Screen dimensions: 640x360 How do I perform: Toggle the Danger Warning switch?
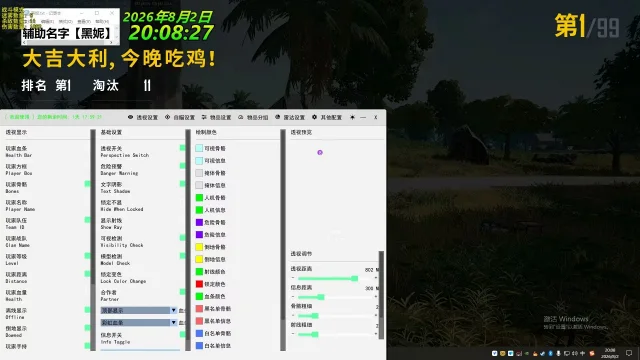[182, 166]
